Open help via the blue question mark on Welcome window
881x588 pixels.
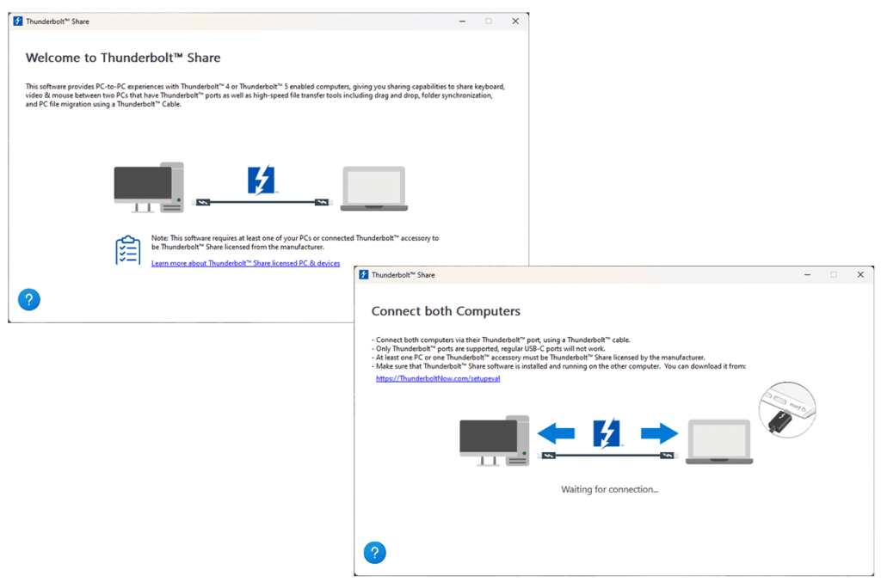[28, 299]
